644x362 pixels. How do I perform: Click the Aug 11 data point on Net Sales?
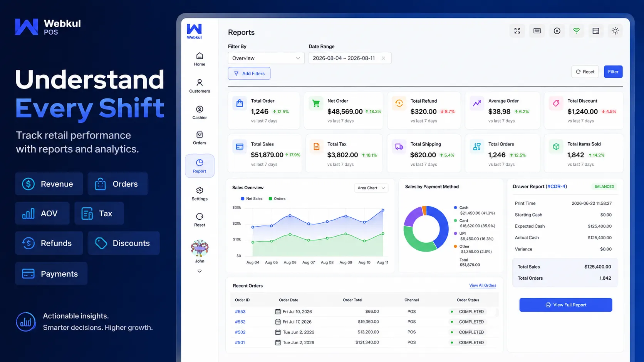coord(383,210)
